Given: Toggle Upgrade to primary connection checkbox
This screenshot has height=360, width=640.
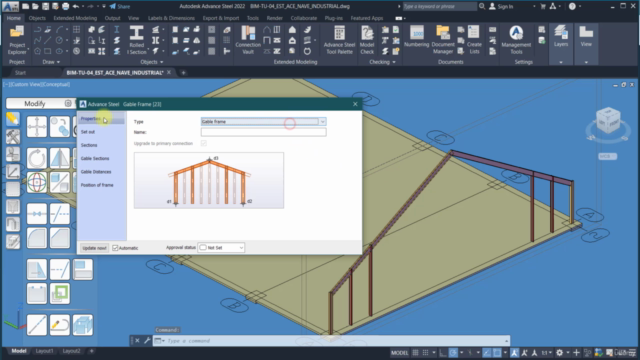Looking at the screenshot, I should (204, 143).
